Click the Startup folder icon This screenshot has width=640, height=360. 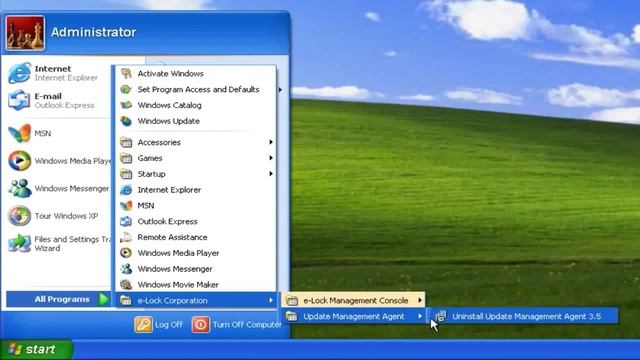(126, 174)
